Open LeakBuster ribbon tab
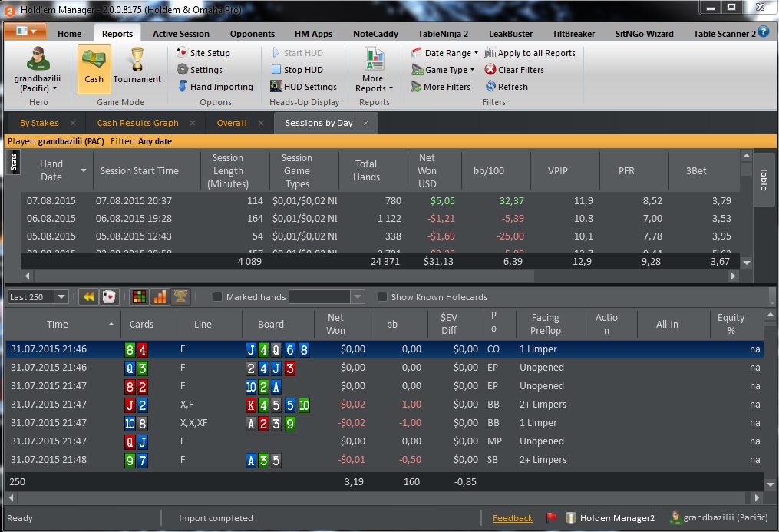Screen dimensions: 779x532 point(510,34)
